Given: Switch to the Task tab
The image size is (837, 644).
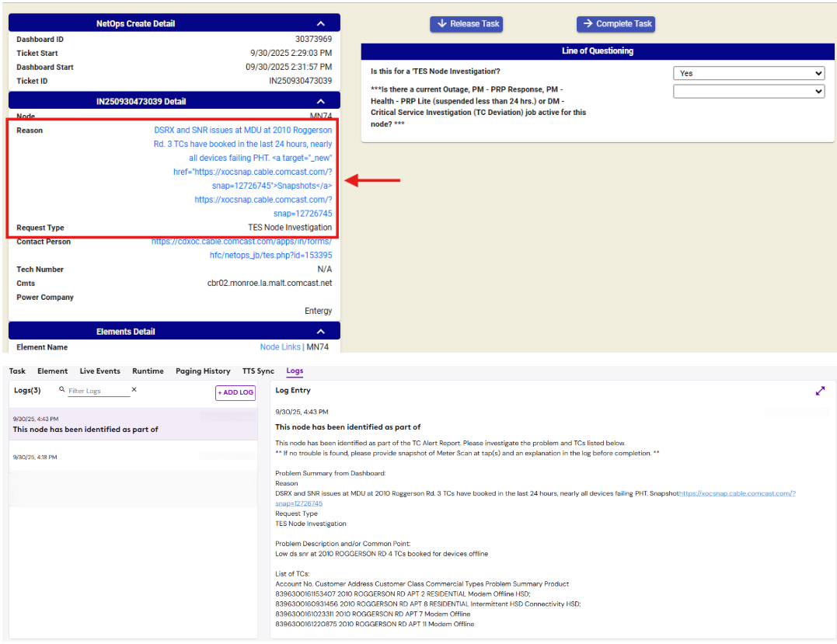Looking at the screenshot, I should click(x=17, y=371).
